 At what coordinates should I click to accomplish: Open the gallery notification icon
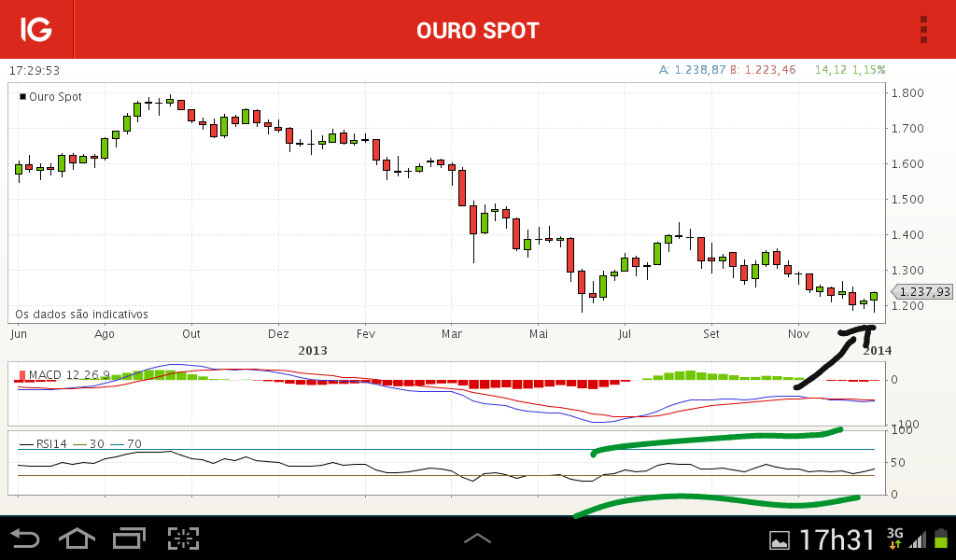click(x=780, y=539)
